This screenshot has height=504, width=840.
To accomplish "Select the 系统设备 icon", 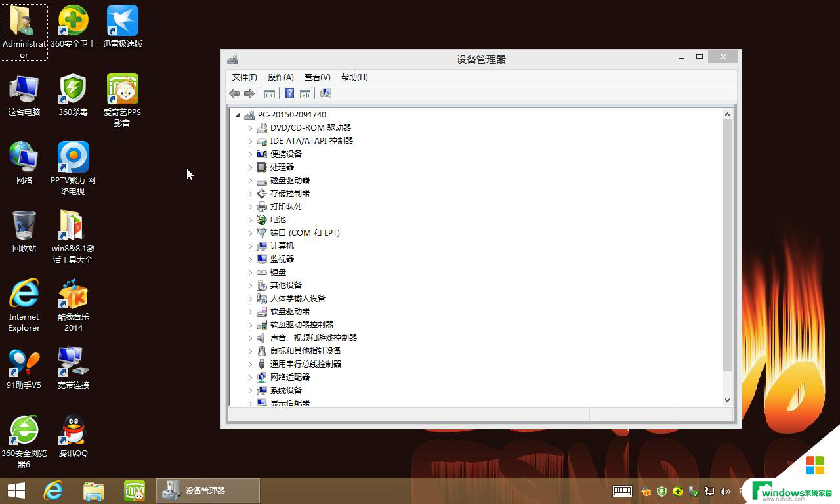I will tap(262, 390).
